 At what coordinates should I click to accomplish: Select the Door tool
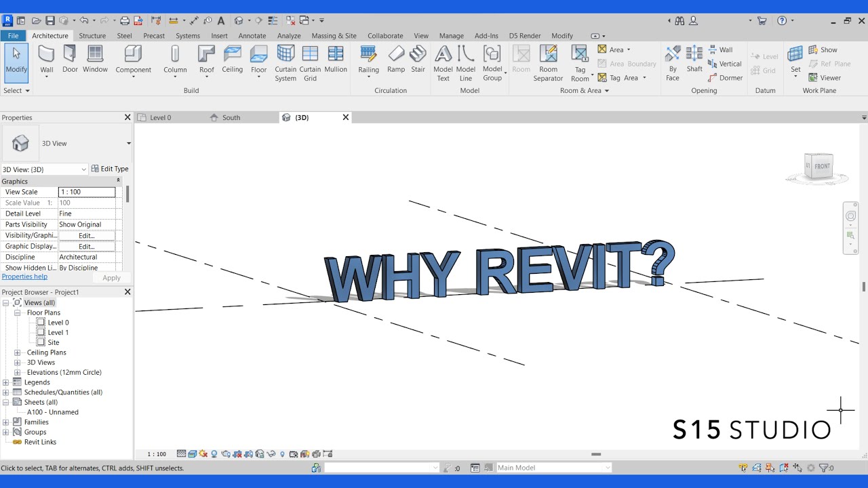click(x=70, y=59)
